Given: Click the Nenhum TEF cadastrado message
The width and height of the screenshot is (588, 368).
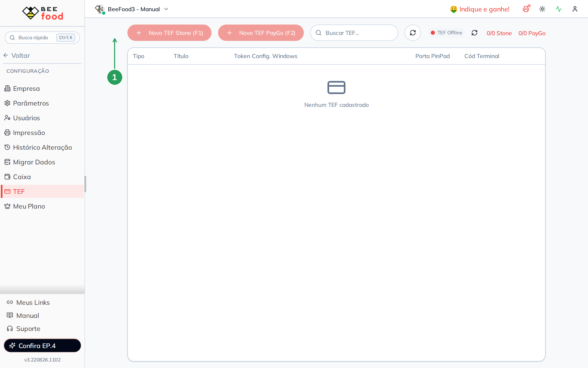Looking at the screenshot, I should coord(336,105).
